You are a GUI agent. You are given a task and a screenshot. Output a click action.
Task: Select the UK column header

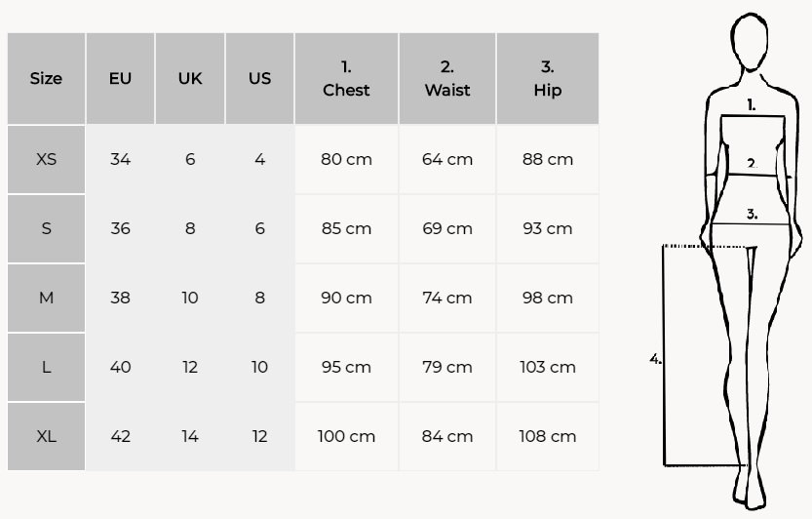pos(190,79)
